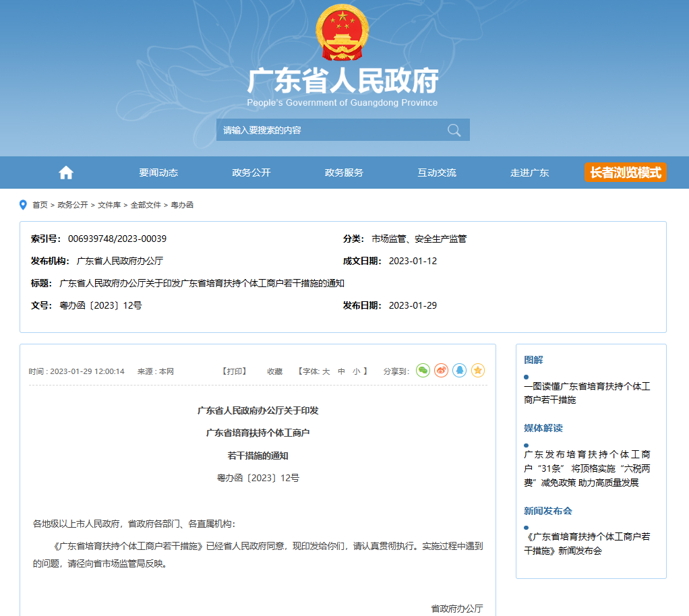Image resolution: width=689 pixels, height=616 pixels.
Task: Open the 互动交流 navigation dropdown
Action: tap(436, 172)
